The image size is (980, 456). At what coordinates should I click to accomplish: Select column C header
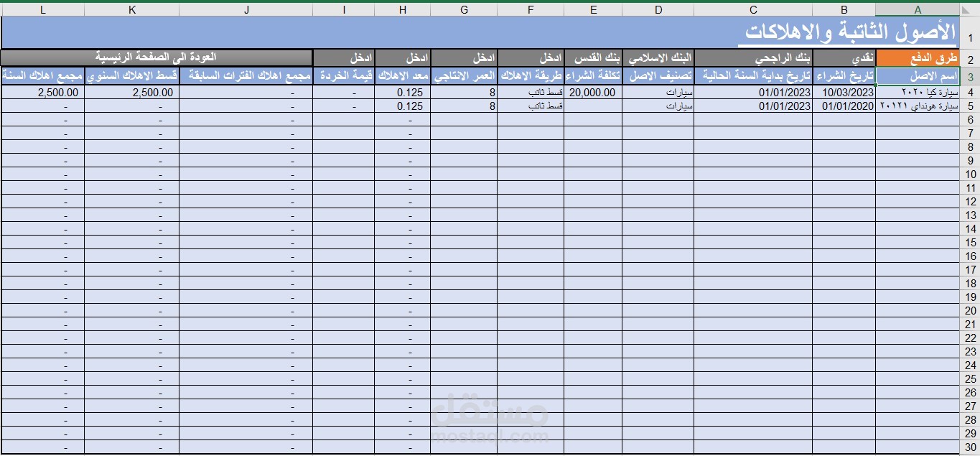tap(753, 9)
